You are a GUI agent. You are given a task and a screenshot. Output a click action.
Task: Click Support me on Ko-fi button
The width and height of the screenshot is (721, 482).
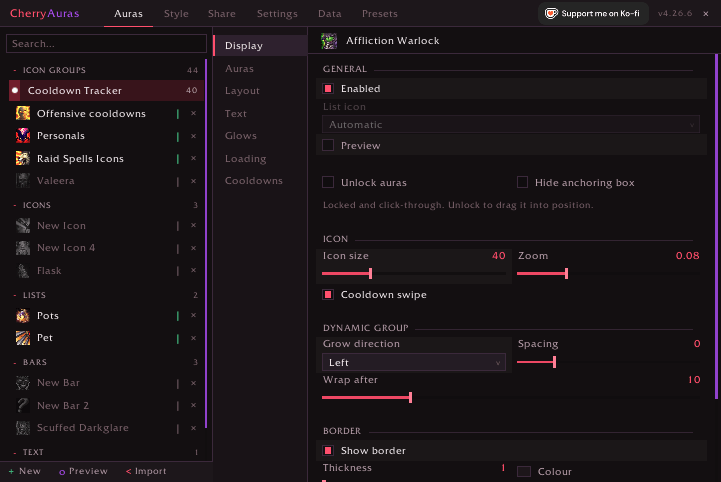click(x=593, y=13)
